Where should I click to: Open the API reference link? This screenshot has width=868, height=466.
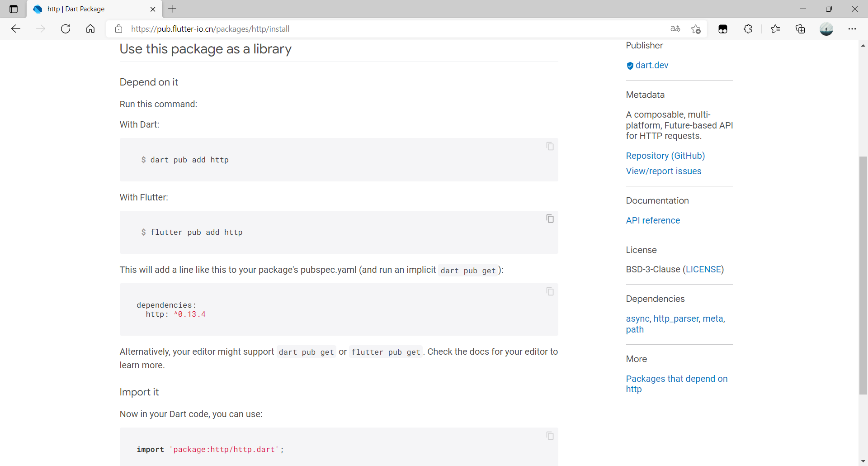(x=653, y=220)
